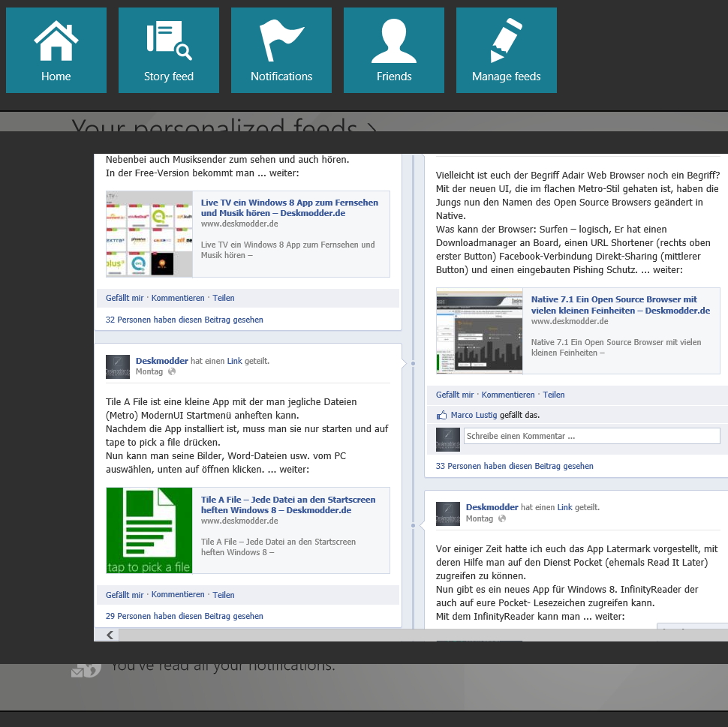
Task: Open the Deskmodder name link in the Tile A File post
Action: 161,361
